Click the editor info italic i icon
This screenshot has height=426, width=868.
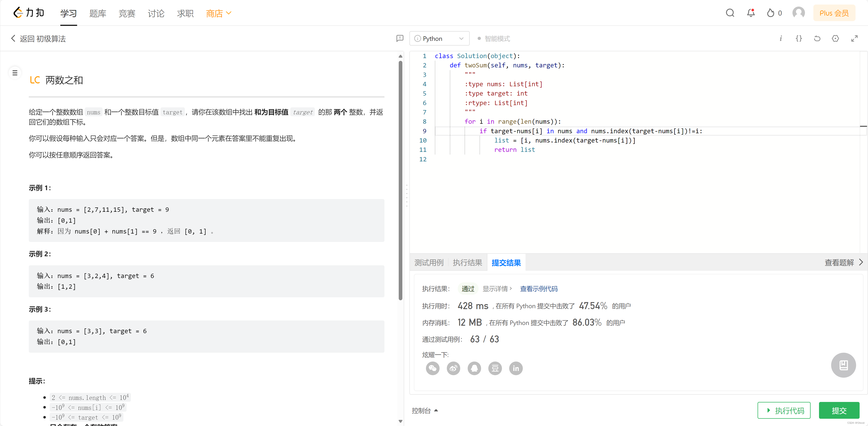(780, 38)
